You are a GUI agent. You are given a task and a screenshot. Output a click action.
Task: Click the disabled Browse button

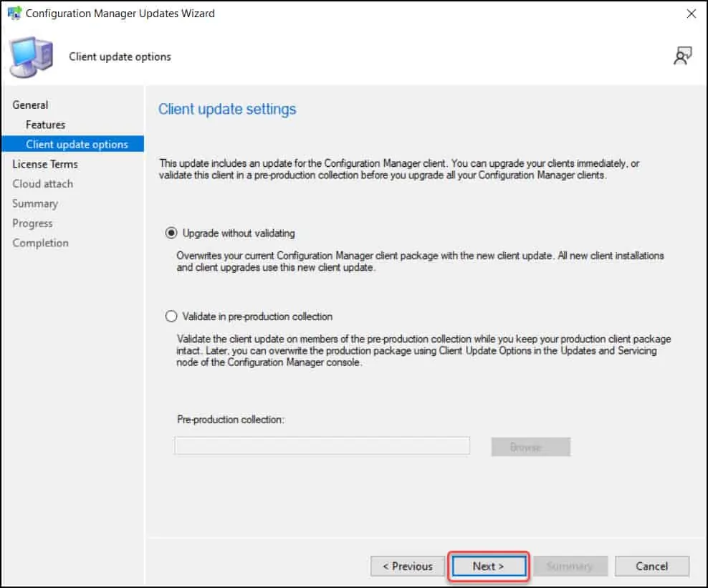pos(530,447)
